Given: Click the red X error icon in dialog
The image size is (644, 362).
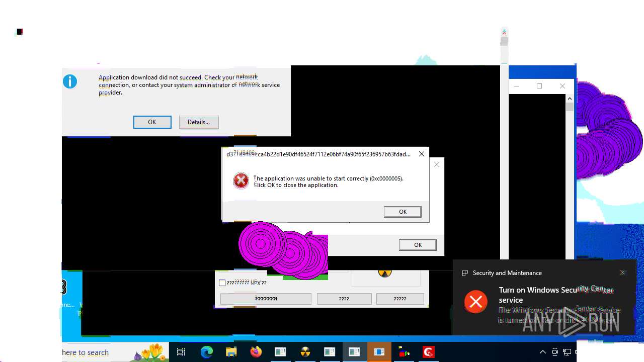Looking at the screenshot, I should 241,180.
